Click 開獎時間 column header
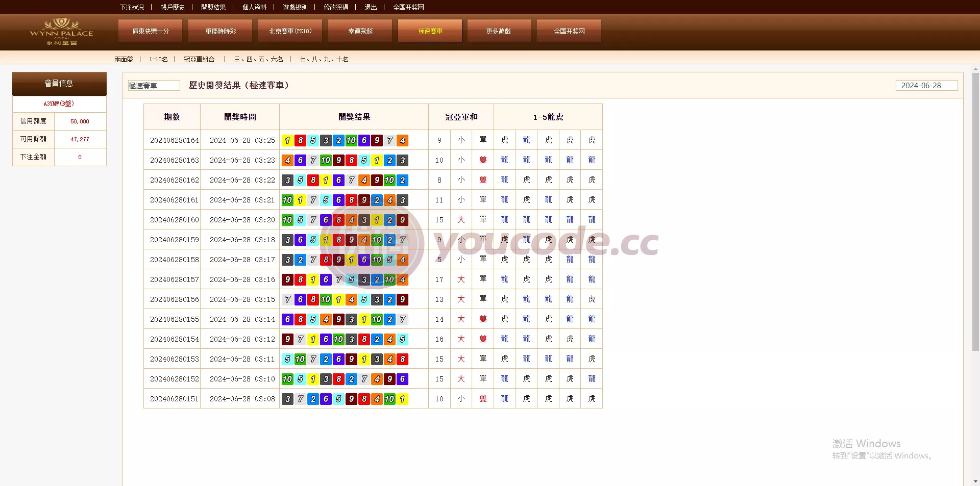 (x=240, y=117)
